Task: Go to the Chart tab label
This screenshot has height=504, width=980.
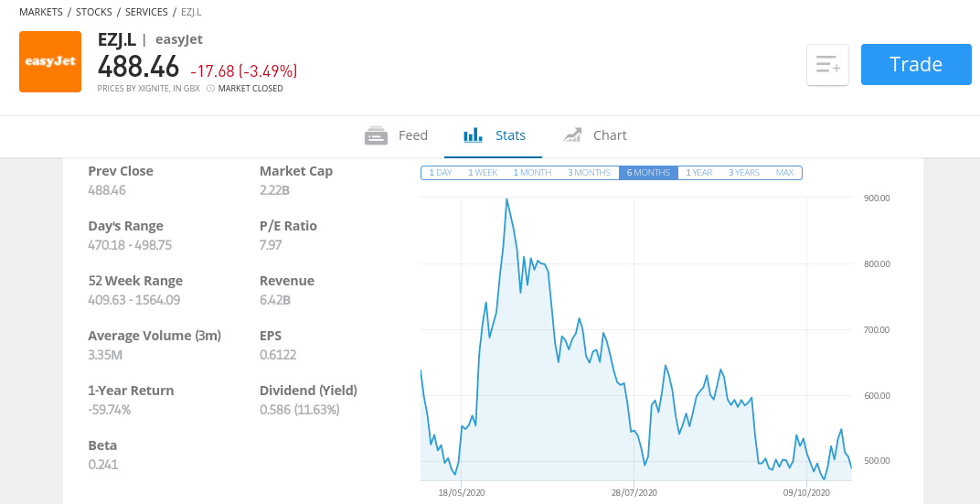Action: (610, 135)
